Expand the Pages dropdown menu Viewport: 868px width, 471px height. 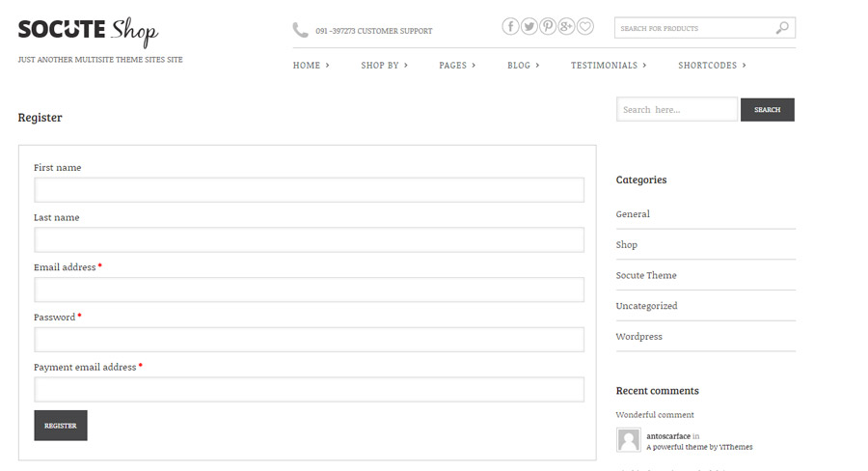(x=457, y=66)
